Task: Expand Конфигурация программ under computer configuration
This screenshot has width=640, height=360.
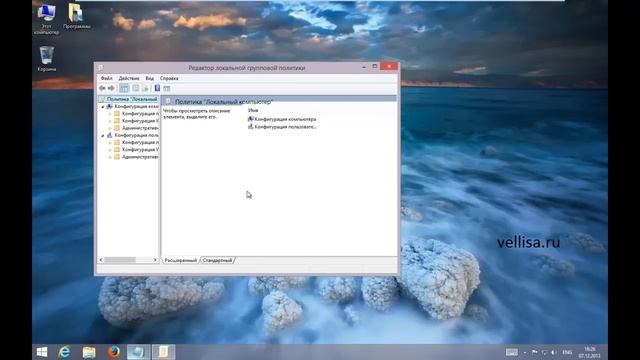Action: click(110, 114)
